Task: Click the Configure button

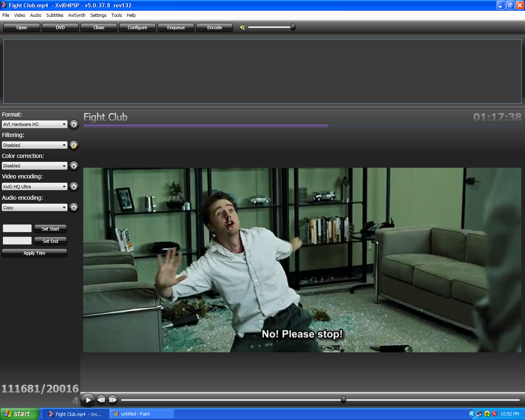Action: click(x=137, y=27)
